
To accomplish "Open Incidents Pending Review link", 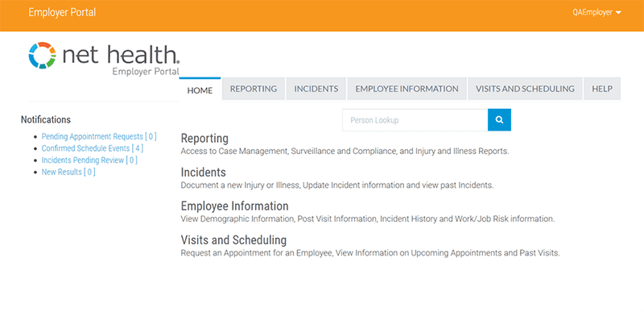I will tap(89, 160).
